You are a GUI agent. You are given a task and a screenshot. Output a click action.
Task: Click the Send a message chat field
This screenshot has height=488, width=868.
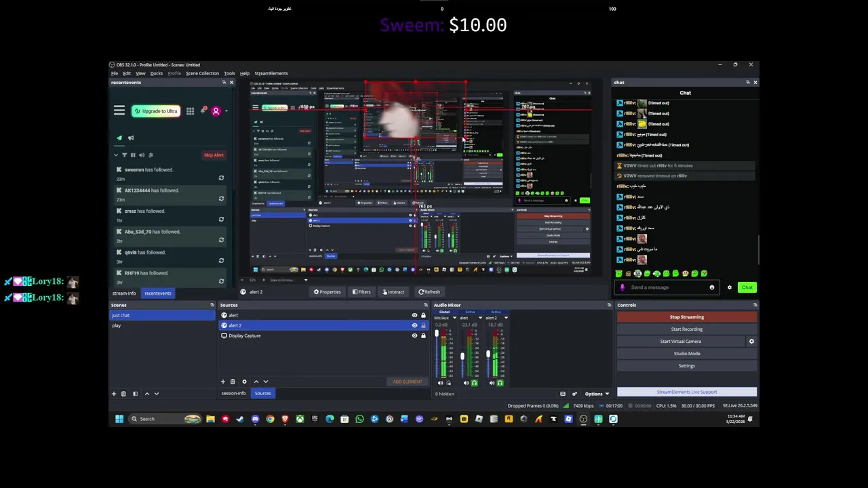point(668,287)
